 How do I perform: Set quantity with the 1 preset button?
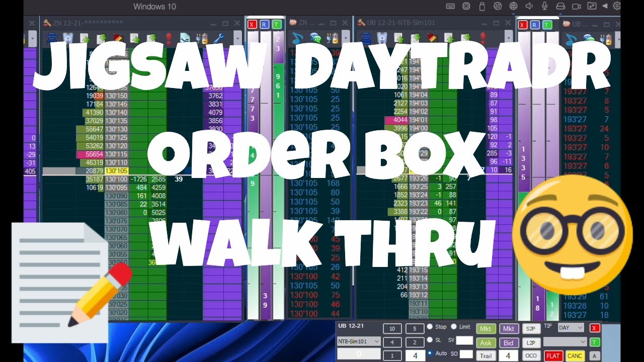pos(392,356)
